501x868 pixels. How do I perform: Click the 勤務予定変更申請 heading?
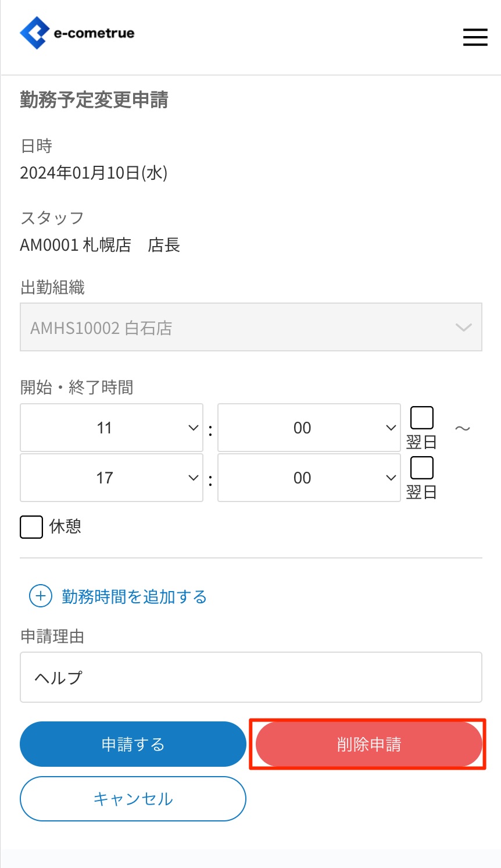pyautogui.click(x=94, y=100)
